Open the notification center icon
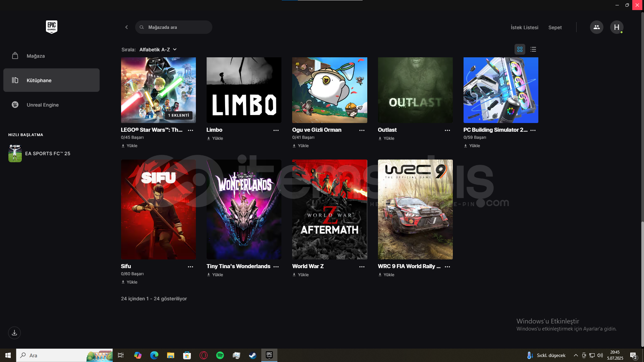 pyautogui.click(x=633, y=355)
